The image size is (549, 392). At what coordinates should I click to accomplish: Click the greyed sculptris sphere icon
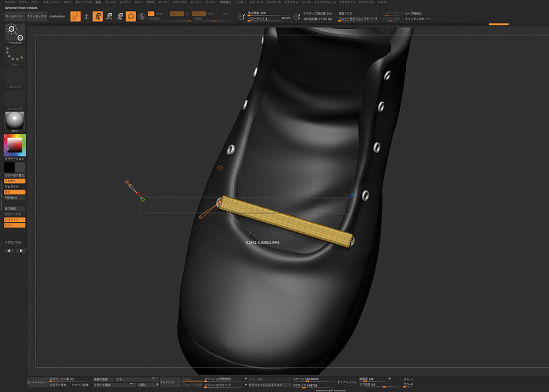click(142, 16)
